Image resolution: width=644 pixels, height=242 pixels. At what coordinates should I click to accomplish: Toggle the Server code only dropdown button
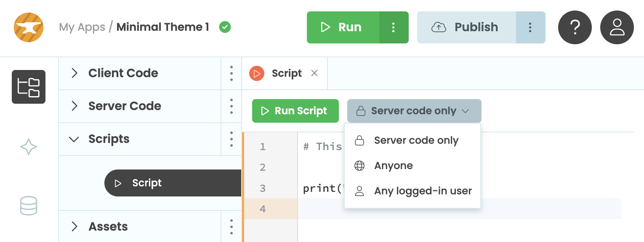pos(414,111)
